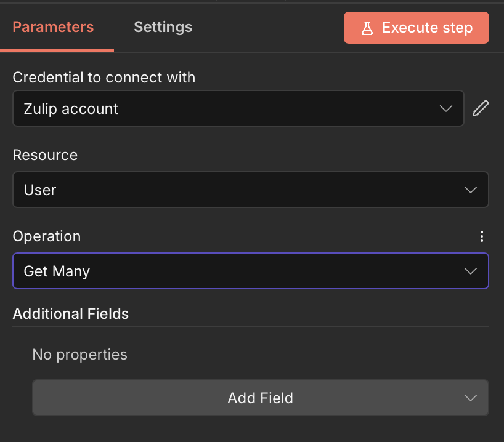Click the Resource field label

45,155
